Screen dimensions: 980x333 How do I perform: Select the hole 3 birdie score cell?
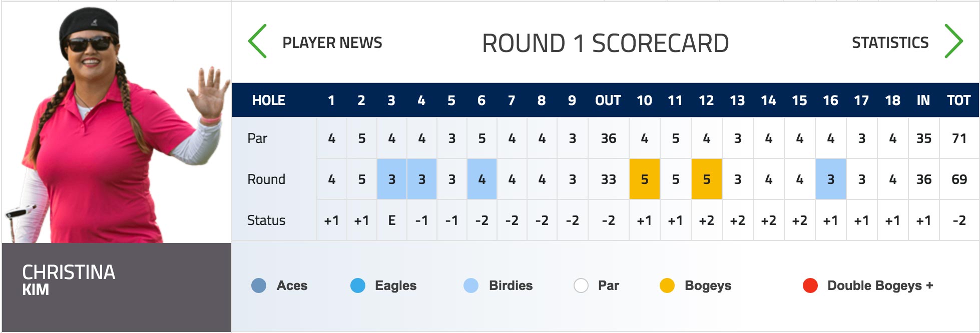(x=392, y=179)
